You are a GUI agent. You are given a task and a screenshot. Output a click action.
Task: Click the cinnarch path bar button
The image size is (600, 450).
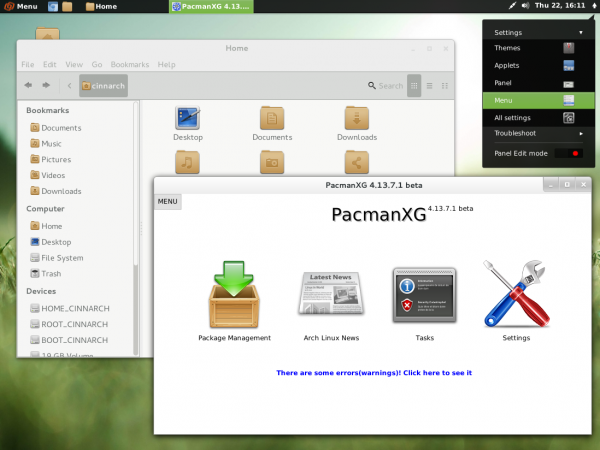coord(102,86)
